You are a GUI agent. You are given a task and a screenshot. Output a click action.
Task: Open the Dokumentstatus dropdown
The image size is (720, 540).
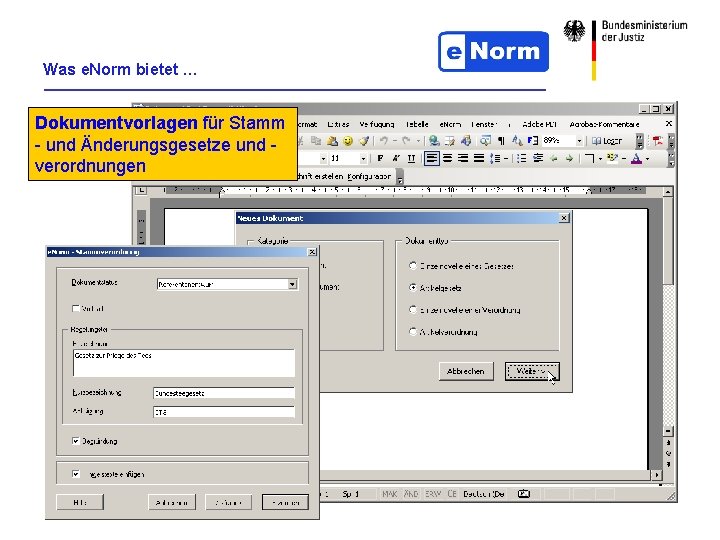tap(292, 284)
